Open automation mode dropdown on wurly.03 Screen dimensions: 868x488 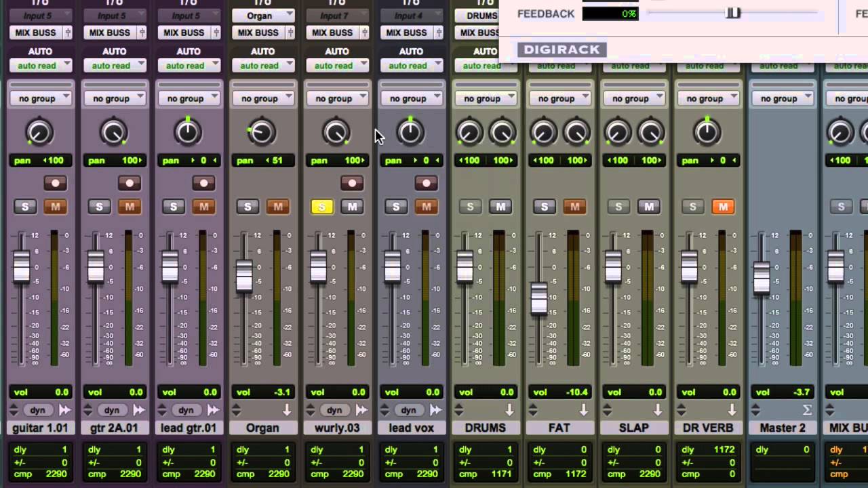pos(337,66)
